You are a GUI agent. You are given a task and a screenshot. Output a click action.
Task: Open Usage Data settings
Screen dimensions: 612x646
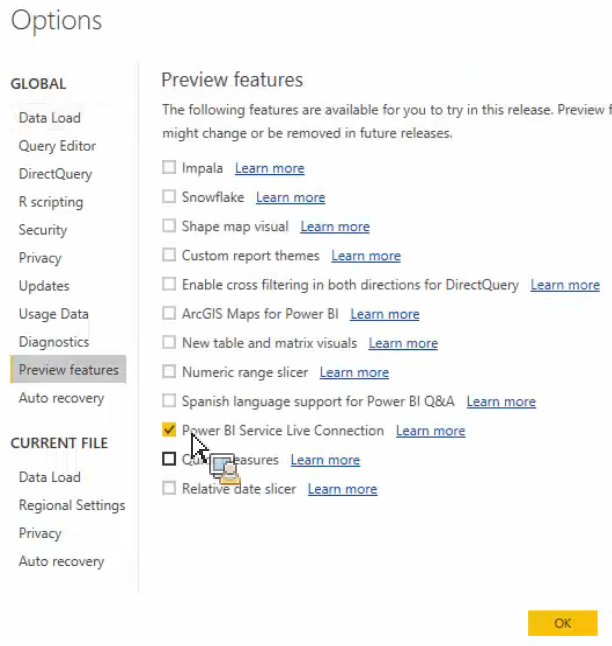click(54, 314)
